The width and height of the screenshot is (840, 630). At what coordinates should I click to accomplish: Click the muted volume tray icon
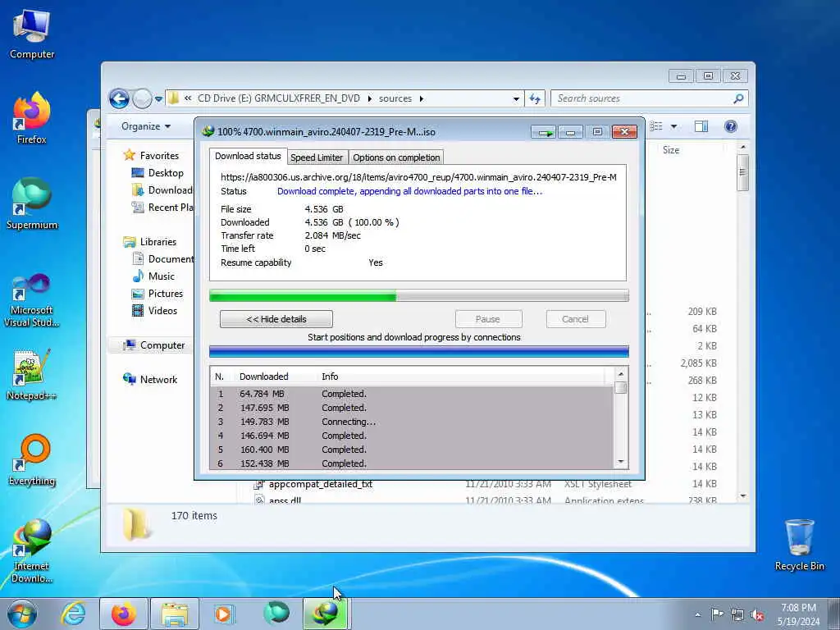click(757, 615)
